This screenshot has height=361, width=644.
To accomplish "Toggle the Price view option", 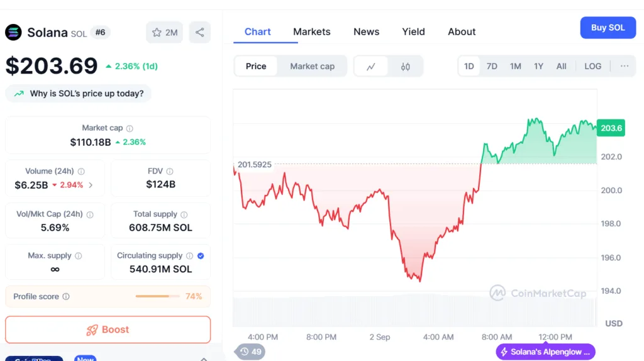I will tap(256, 66).
